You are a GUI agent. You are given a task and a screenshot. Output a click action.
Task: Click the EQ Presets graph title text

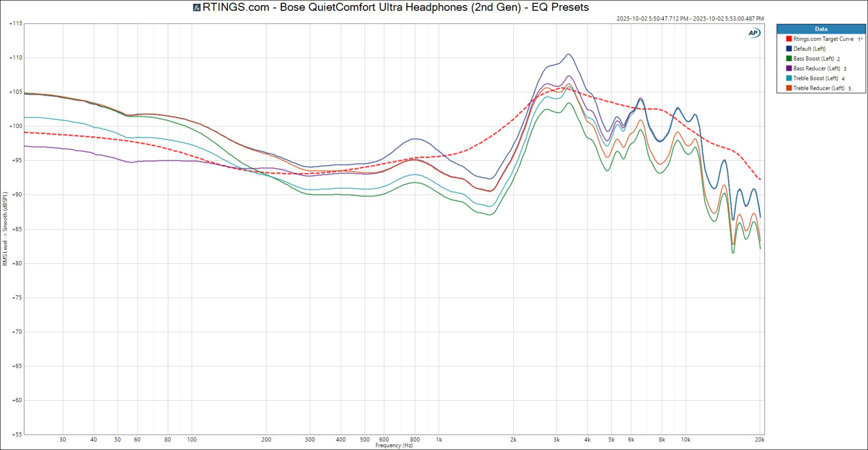point(395,7)
